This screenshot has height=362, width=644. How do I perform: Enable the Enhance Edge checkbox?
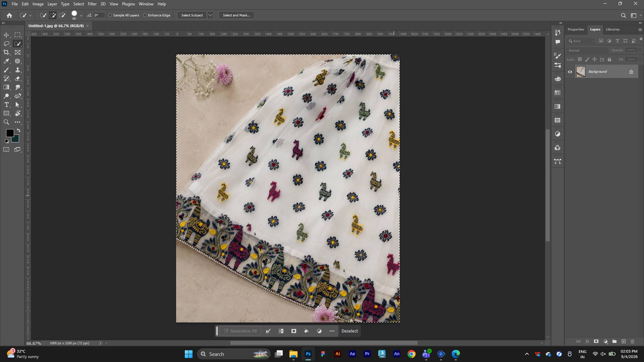pyautogui.click(x=145, y=15)
